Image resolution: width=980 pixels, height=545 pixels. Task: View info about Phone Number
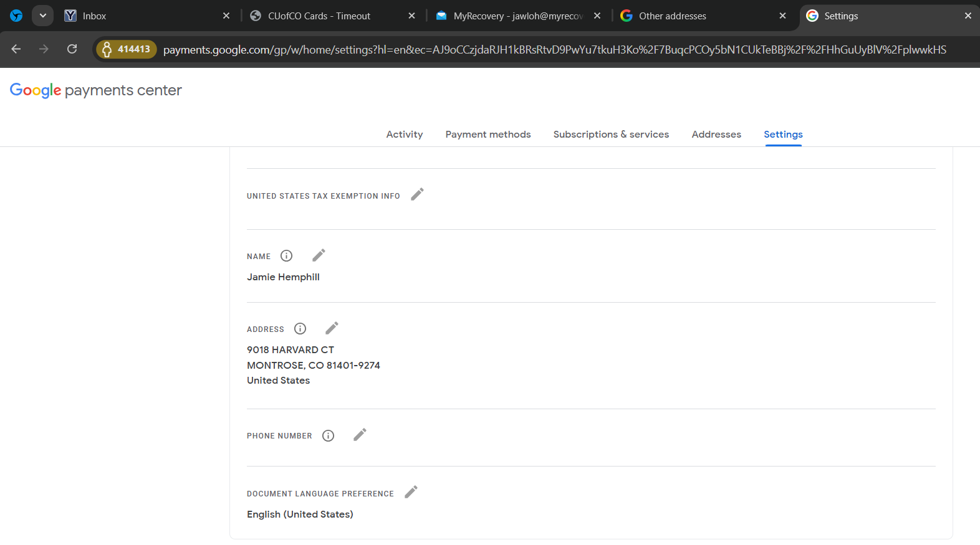pos(328,436)
